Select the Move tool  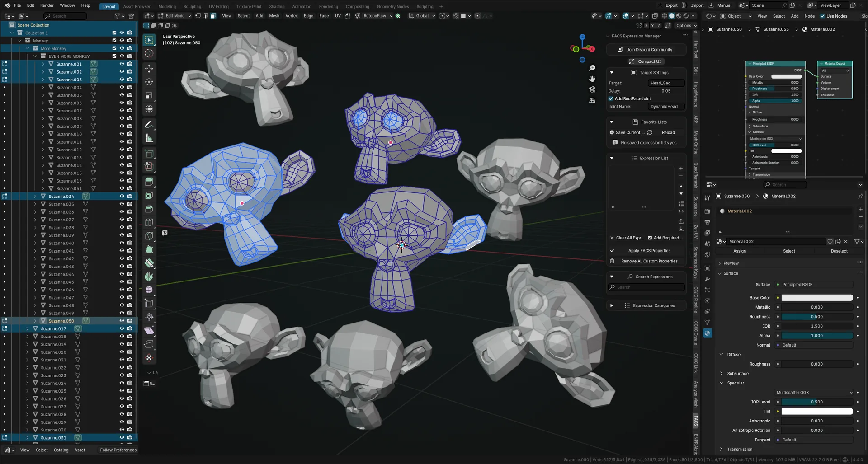click(x=149, y=69)
